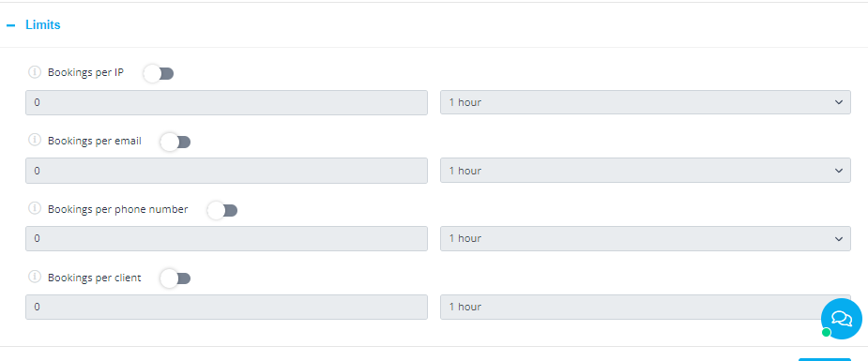Screen dimensions: 868x361
Task: Open the live chat bubble
Action: pos(841,319)
